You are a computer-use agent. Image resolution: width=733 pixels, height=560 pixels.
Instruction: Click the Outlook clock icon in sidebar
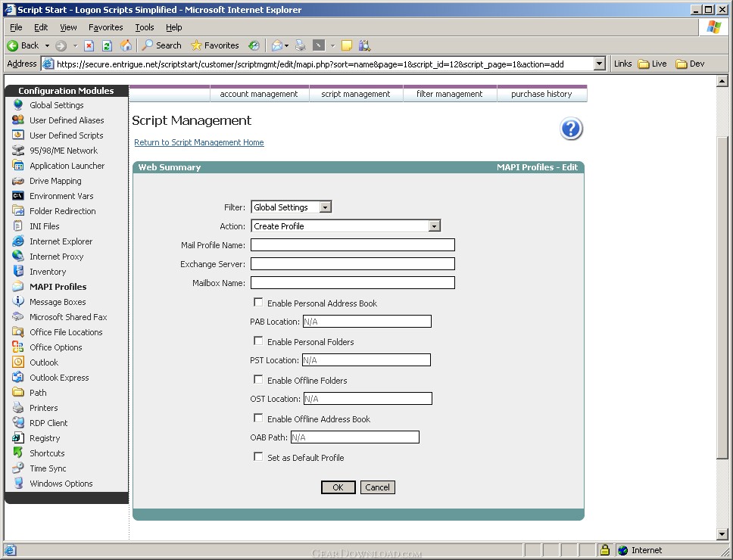coord(17,362)
